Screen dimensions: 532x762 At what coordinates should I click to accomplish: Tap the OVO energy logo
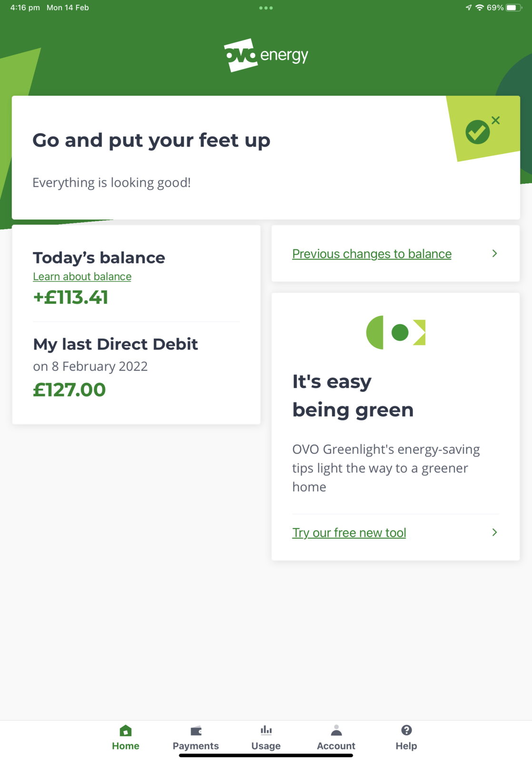coord(266,55)
